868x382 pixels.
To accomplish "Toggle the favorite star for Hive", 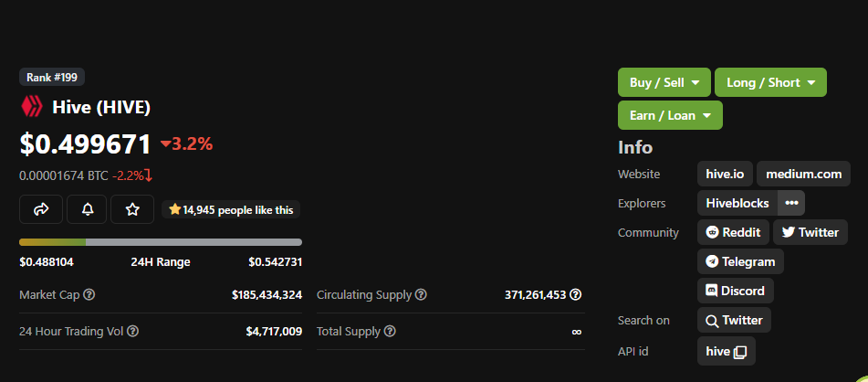I will [132, 209].
